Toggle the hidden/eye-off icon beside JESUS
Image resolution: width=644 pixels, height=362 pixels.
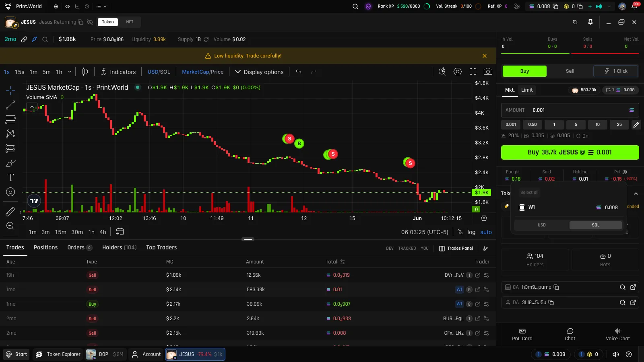point(90,22)
